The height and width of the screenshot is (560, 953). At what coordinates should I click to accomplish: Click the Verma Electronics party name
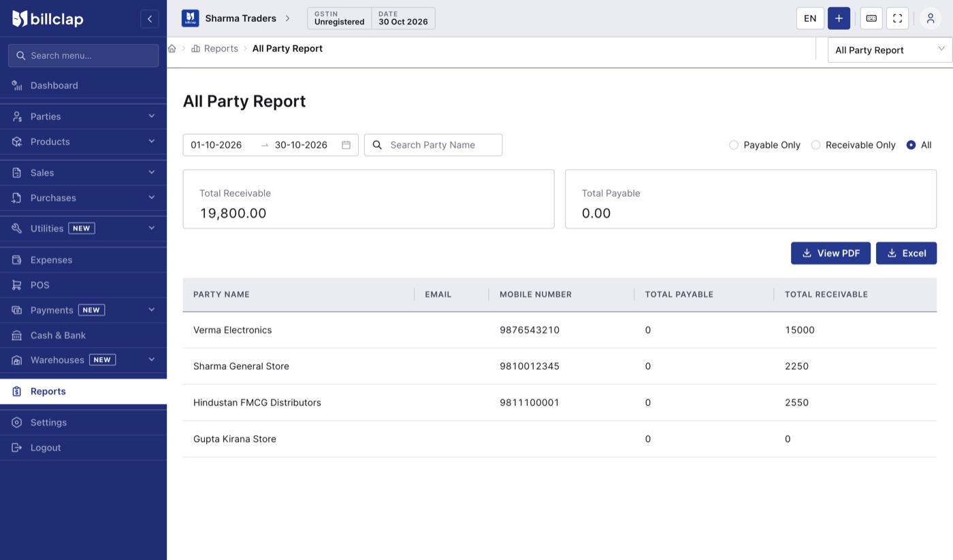pyautogui.click(x=232, y=330)
